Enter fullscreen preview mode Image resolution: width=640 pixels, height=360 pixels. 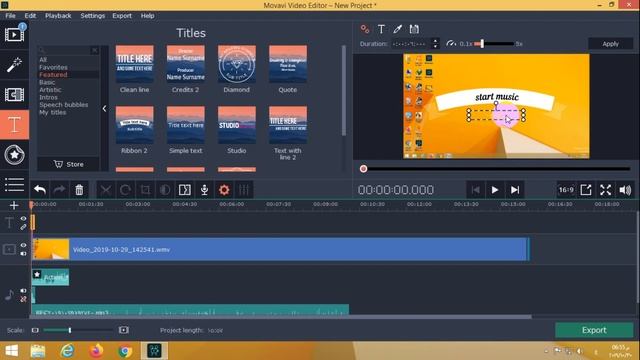pos(606,190)
